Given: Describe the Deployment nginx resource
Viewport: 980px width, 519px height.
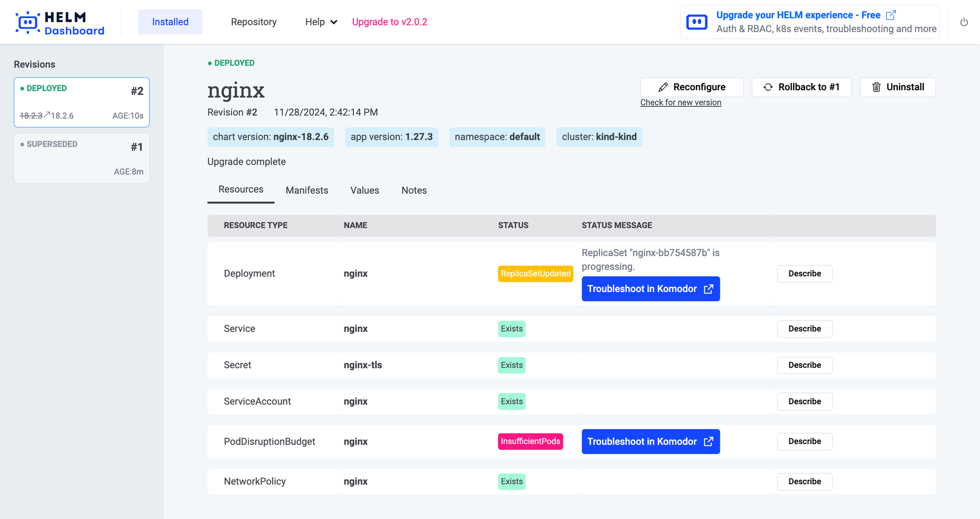Looking at the screenshot, I should 805,273.
